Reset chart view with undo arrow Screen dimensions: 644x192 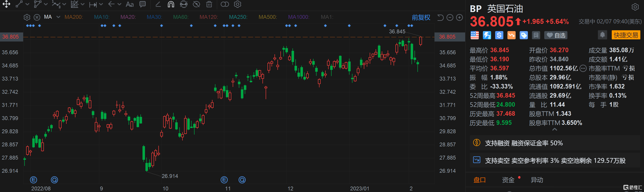point(440,17)
